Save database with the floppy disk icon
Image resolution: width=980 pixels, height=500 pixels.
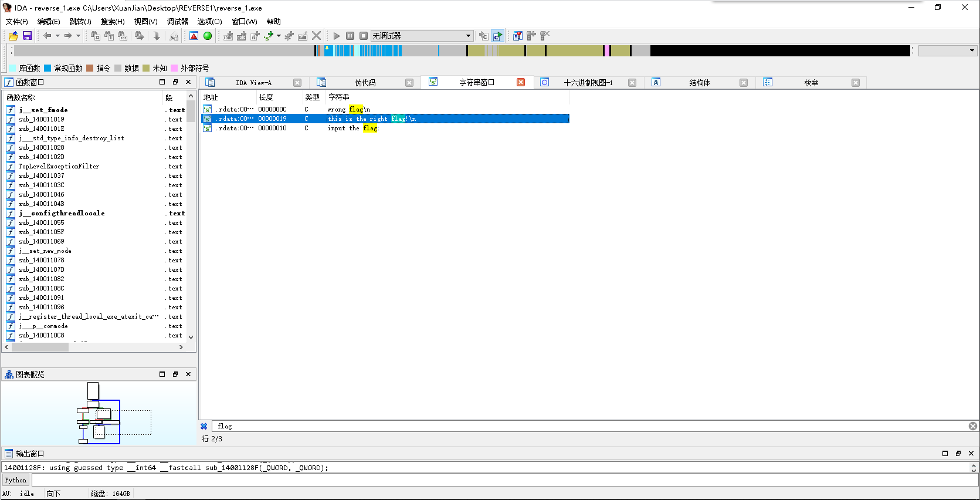(x=27, y=36)
